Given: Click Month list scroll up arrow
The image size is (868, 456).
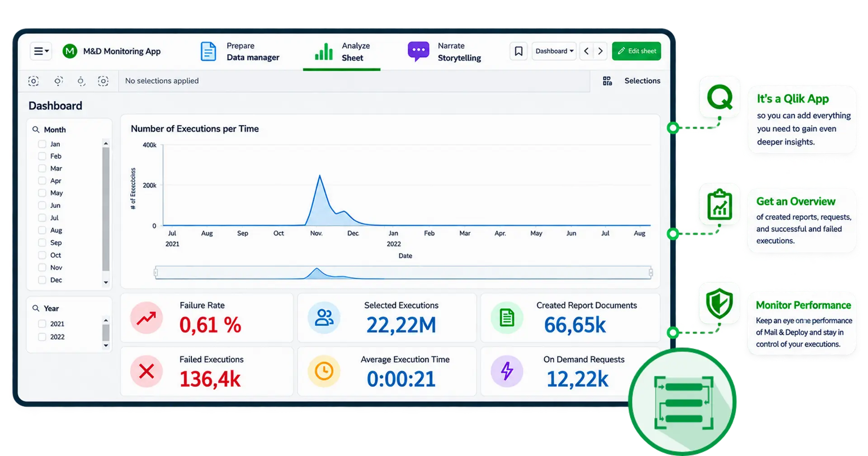Looking at the screenshot, I should [x=106, y=143].
